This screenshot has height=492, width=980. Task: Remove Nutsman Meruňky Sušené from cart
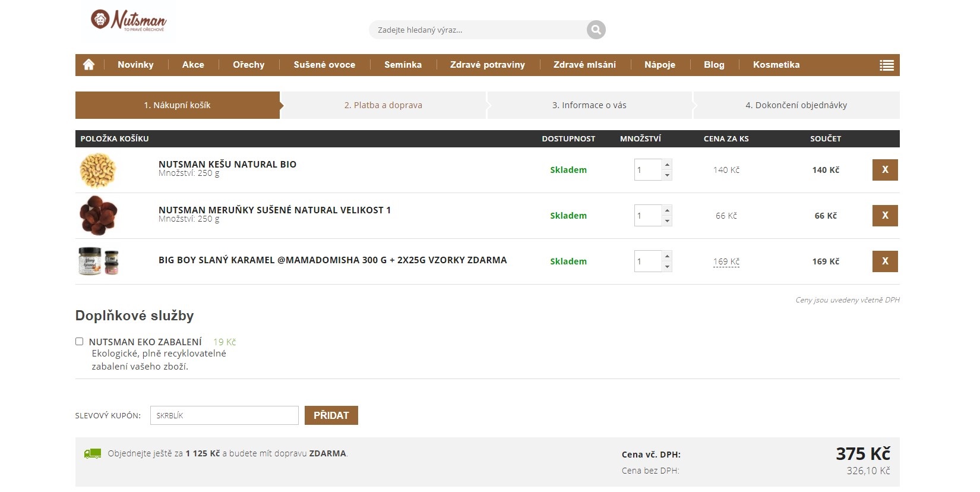[885, 216]
